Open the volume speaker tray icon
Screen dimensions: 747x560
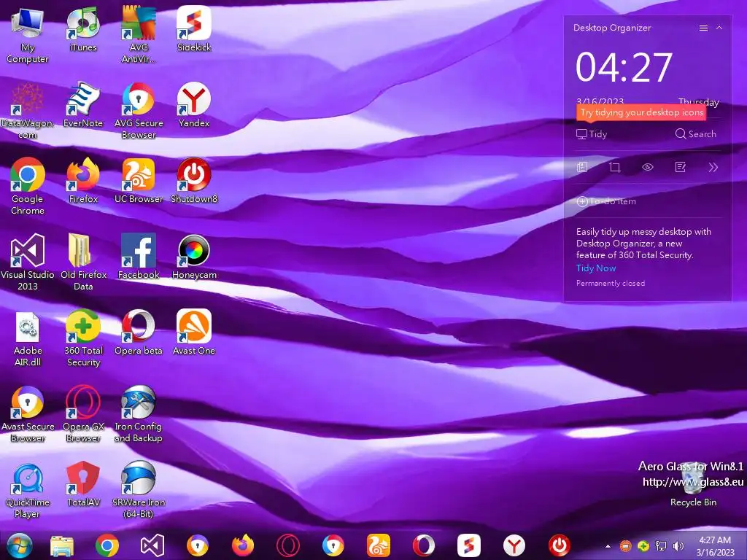click(x=678, y=546)
